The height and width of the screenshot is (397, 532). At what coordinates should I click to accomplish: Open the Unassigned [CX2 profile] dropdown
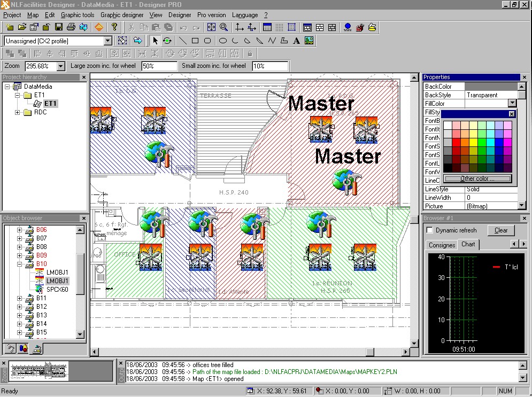point(107,41)
